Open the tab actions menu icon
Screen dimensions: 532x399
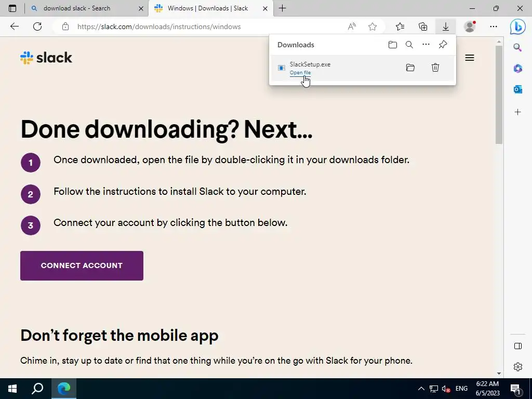point(12,8)
